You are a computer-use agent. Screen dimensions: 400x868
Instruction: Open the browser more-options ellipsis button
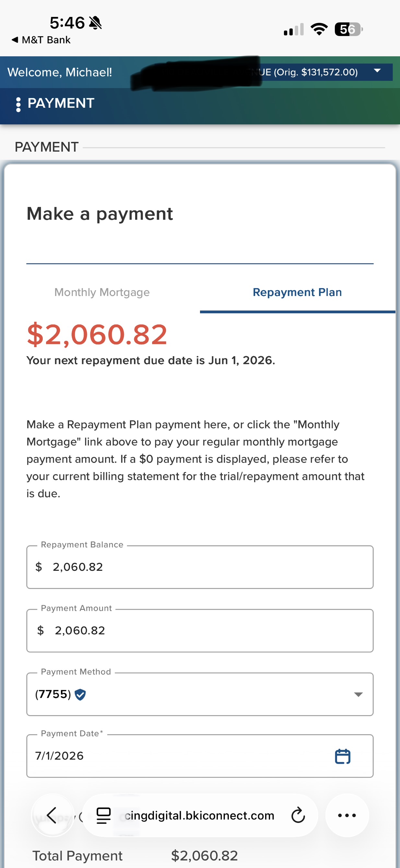pos(347,815)
